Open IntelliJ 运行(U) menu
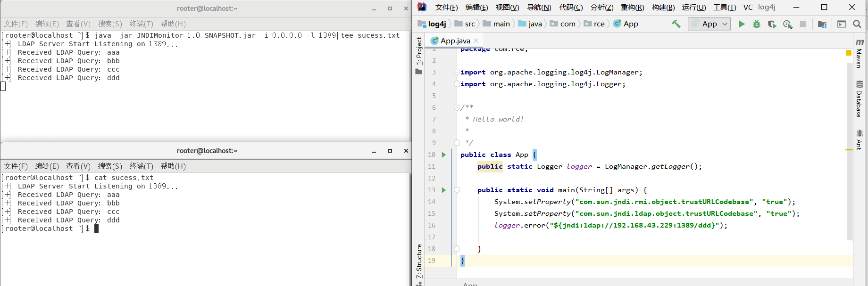 click(x=694, y=7)
